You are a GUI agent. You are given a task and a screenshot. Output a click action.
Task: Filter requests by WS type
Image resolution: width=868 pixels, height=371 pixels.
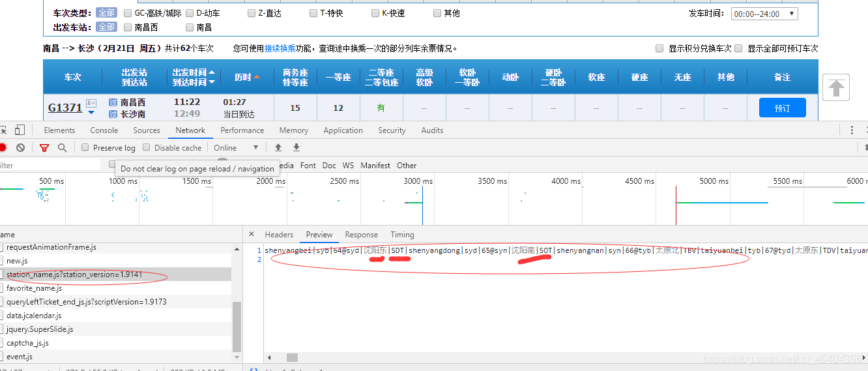[348, 166]
